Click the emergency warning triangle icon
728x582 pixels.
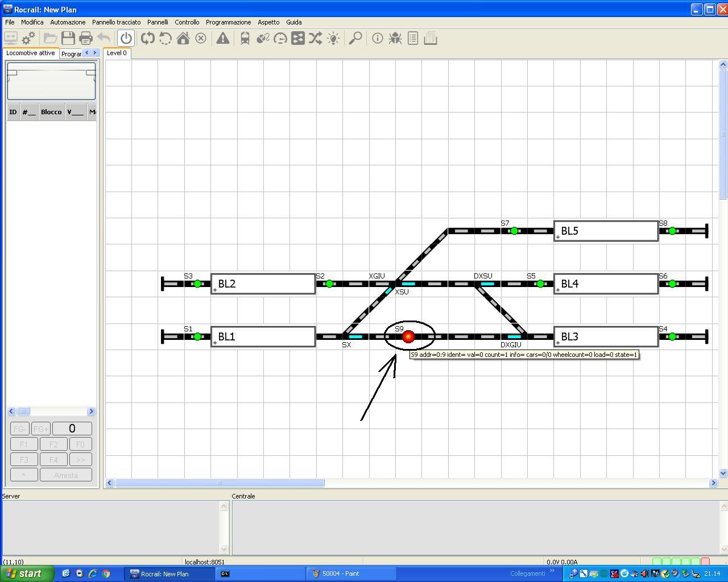click(223, 39)
